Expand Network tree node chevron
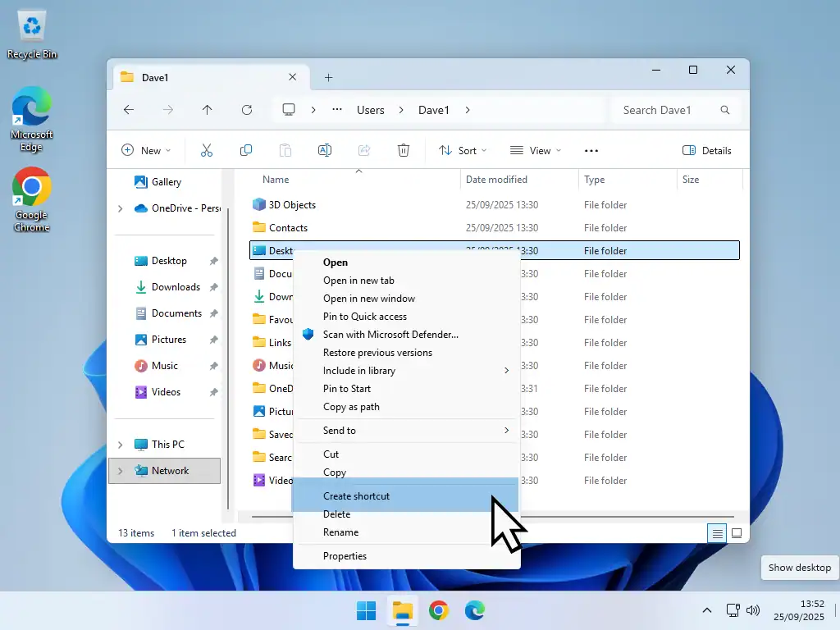Image resolution: width=840 pixels, height=630 pixels. [120, 471]
